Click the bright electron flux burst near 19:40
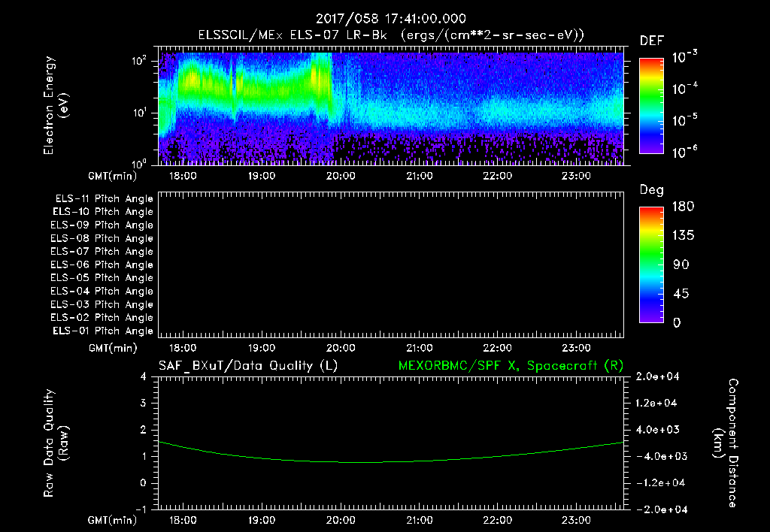The height and width of the screenshot is (532, 770). click(320, 77)
